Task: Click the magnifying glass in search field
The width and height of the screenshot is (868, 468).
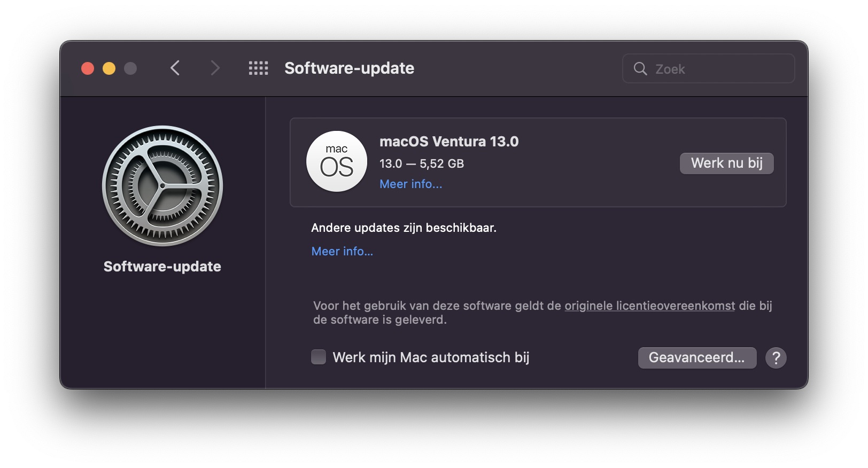Action: click(641, 68)
